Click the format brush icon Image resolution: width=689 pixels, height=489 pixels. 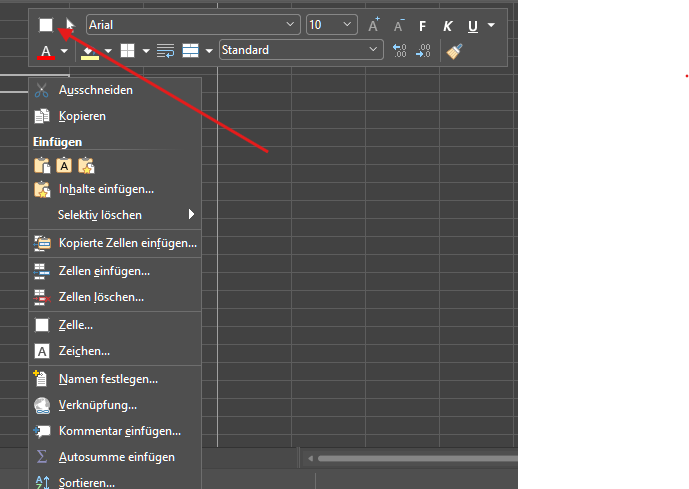point(454,51)
